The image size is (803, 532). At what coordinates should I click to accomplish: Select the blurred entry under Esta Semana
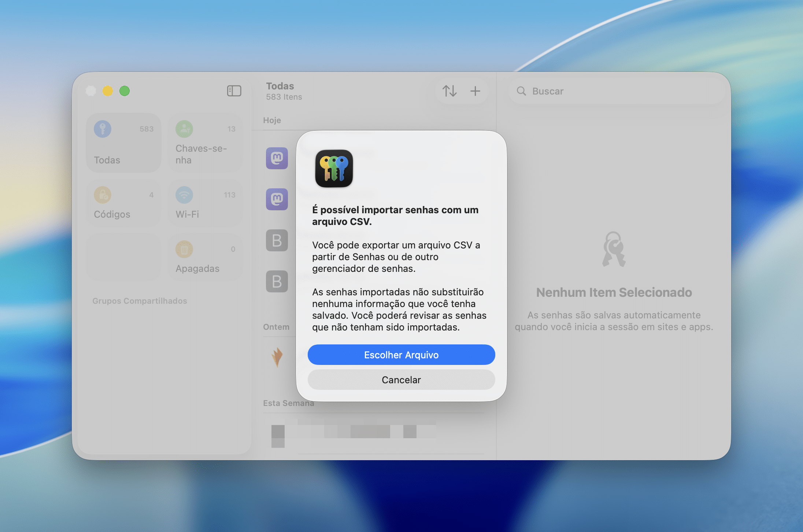(x=354, y=432)
